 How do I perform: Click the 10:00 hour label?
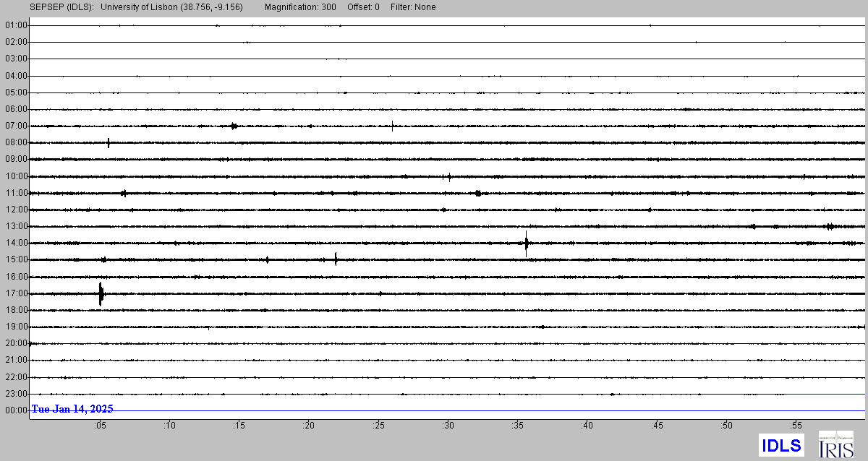pos(16,176)
